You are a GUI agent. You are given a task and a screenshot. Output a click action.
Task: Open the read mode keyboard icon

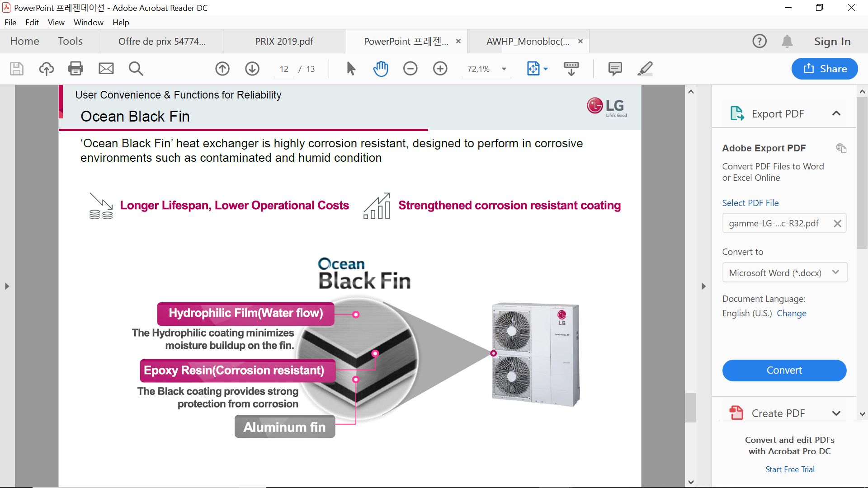click(x=571, y=69)
